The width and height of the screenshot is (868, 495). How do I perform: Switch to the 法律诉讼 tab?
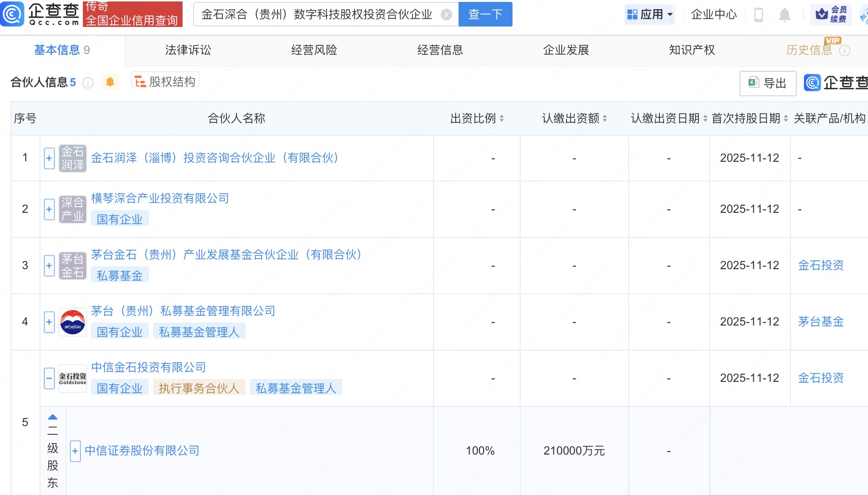click(188, 50)
